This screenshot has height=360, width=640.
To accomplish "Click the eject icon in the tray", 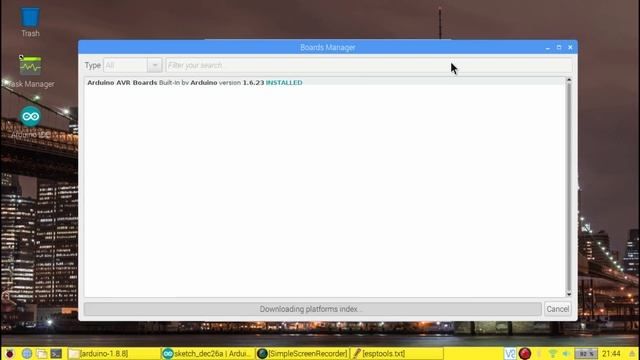I will tap(632, 353).
